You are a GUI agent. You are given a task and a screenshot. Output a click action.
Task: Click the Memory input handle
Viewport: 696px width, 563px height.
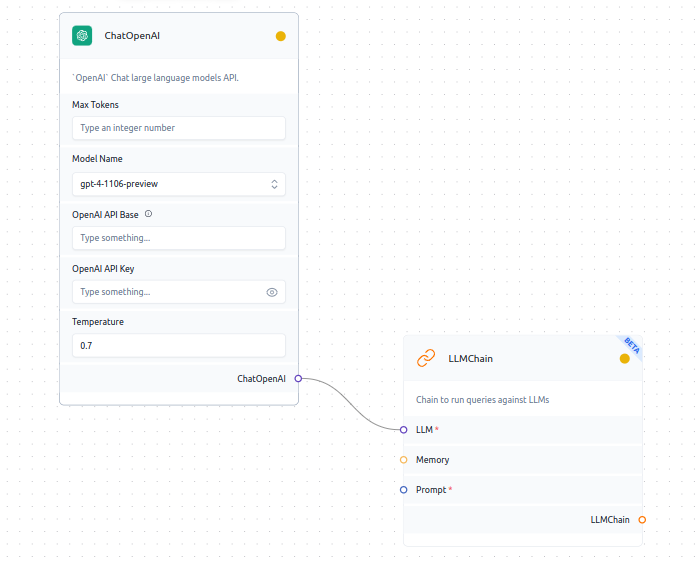click(403, 460)
